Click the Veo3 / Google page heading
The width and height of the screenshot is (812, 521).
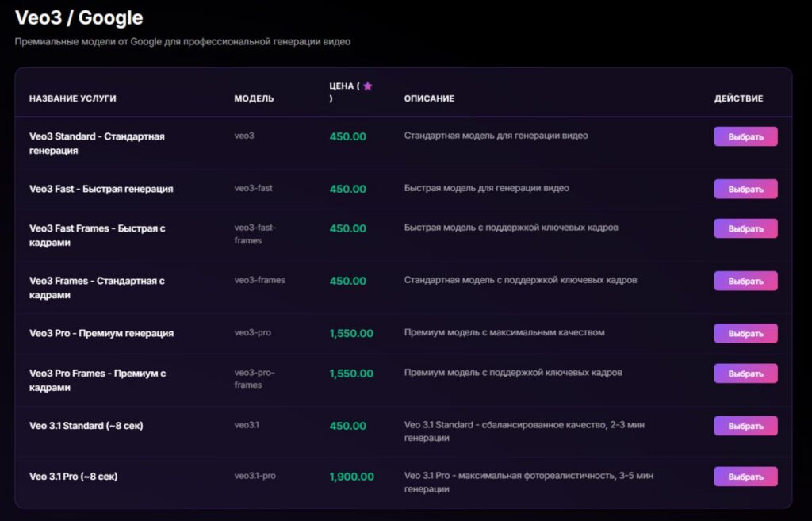point(79,17)
